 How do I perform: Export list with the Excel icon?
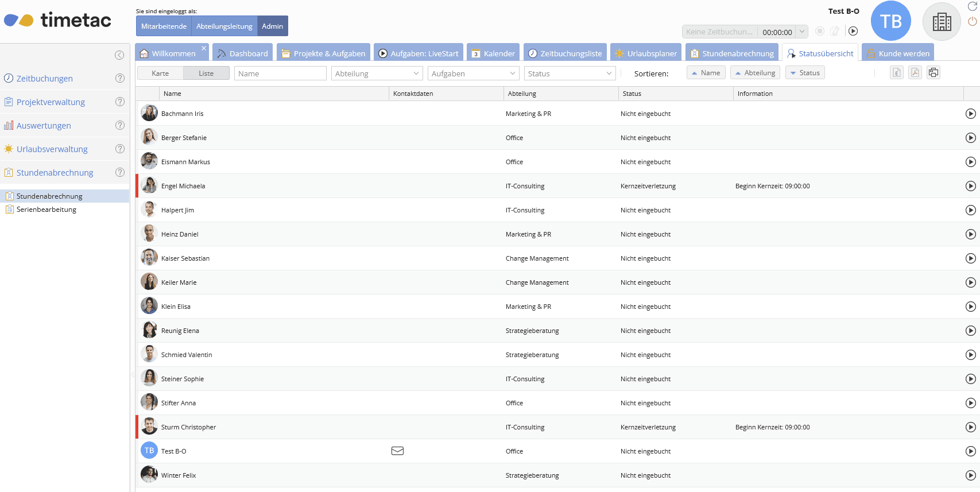(897, 72)
